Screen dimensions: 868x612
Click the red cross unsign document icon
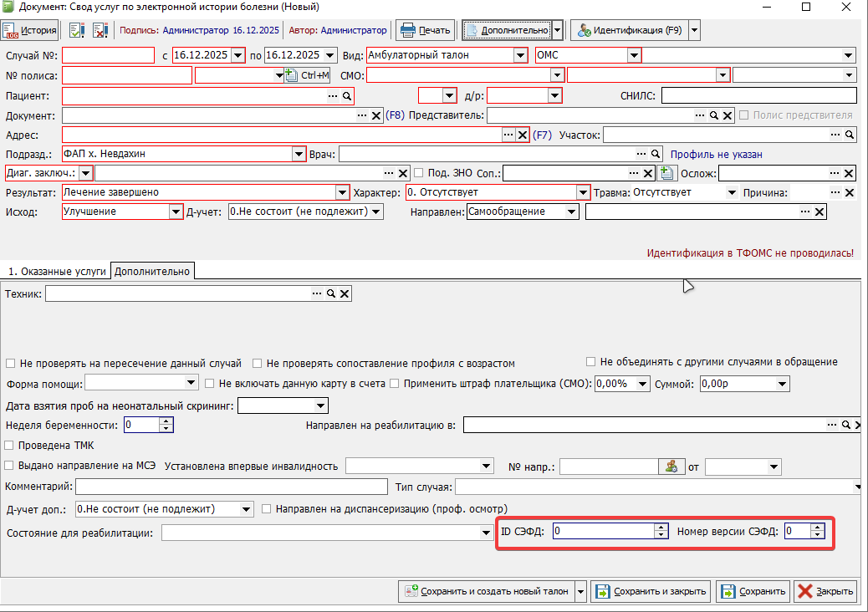tap(100, 31)
